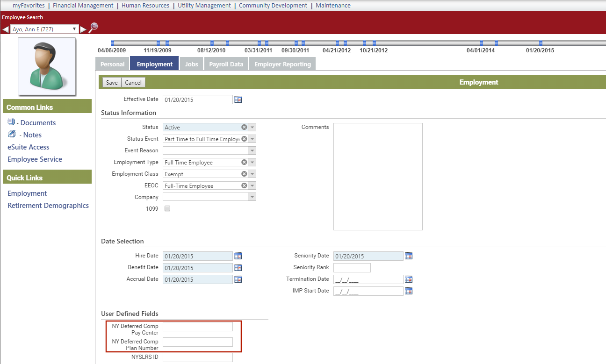Open the Company dropdown list
This screenshot has height=364, width=606.
point(252,198)
